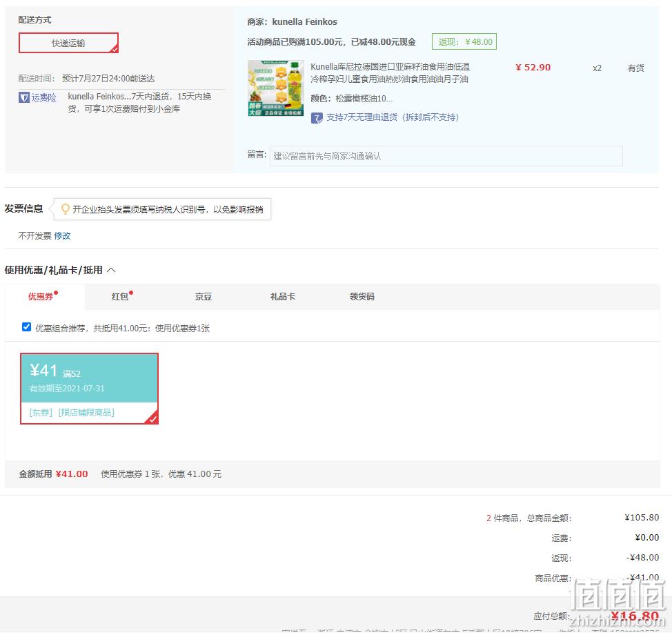Image resolution: width=672 pixels, height=633 pixels.
Task: Click the Kunella product thumbnail image
Action: pyautogui.click(x=275, y=88)
